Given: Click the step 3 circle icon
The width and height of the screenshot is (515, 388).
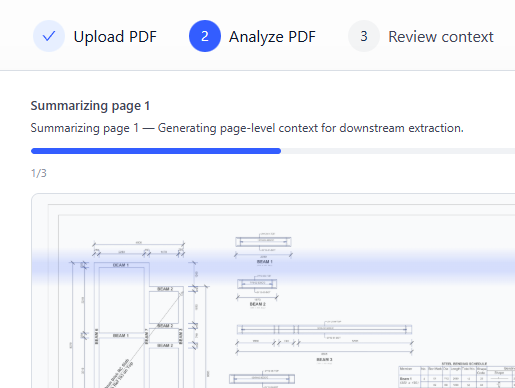Looking at the screenshot, I should click(x=364, y=36).
